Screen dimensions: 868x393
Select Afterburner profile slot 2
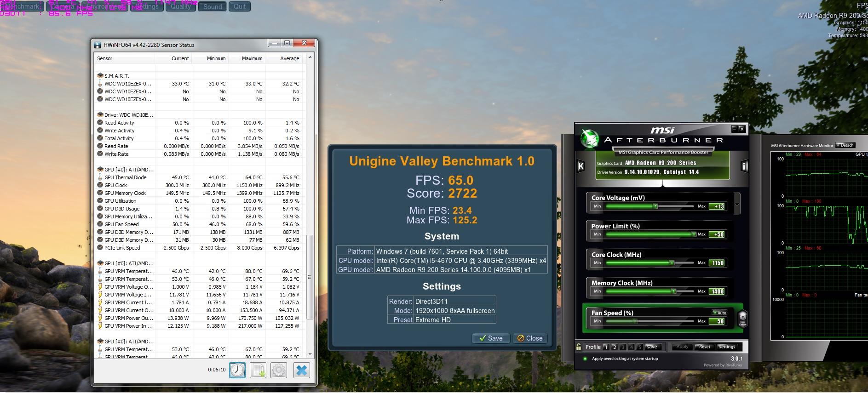(x=614, y=347)
